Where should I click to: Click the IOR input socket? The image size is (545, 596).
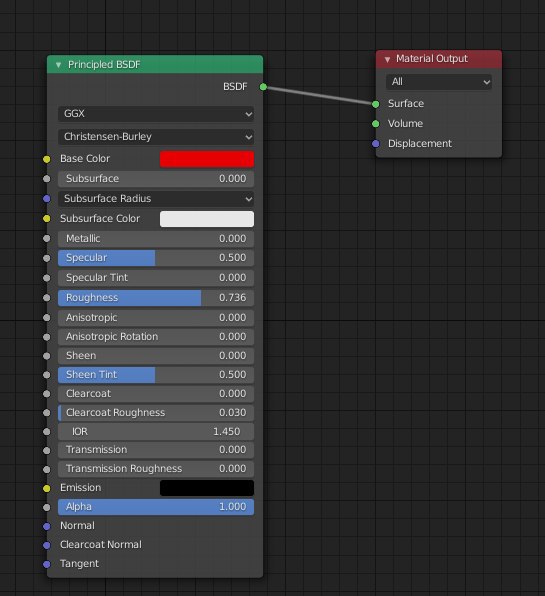(x=47, y=432)
